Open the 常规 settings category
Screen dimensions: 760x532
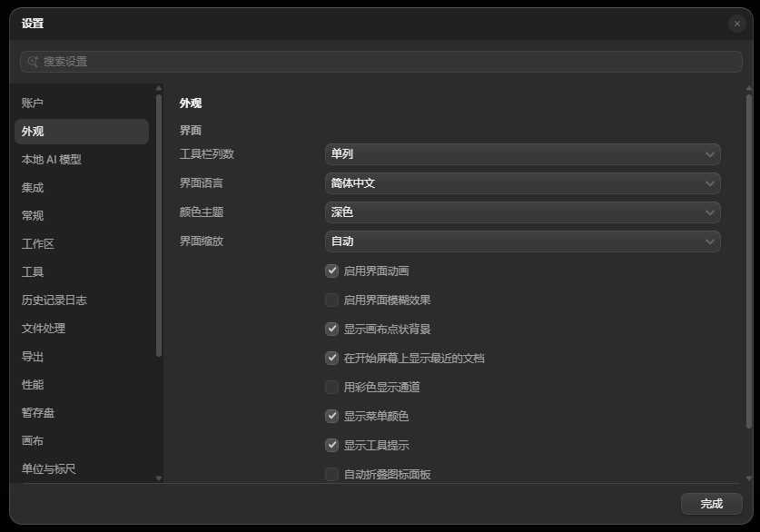tap(82, 215)
